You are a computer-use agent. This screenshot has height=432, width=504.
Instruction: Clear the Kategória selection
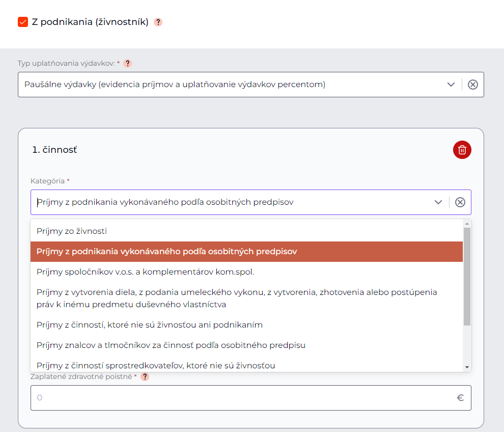pos(460,202)
